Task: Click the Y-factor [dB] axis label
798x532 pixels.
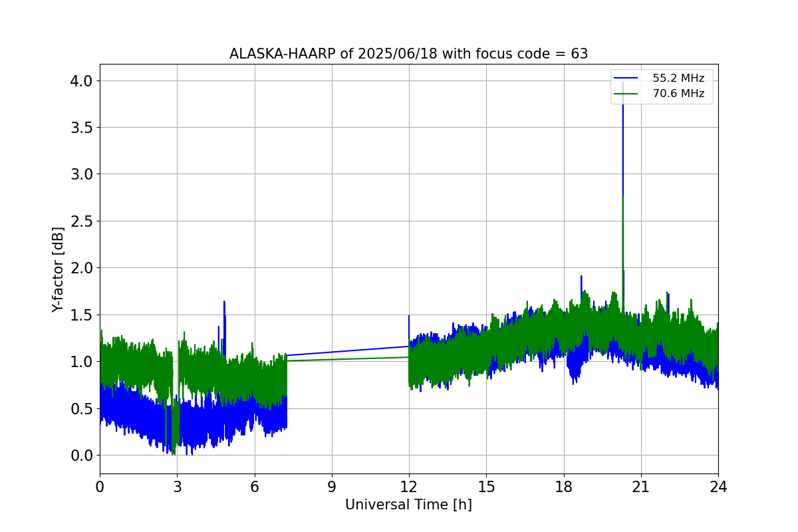Action: click(x=59, y=269)
